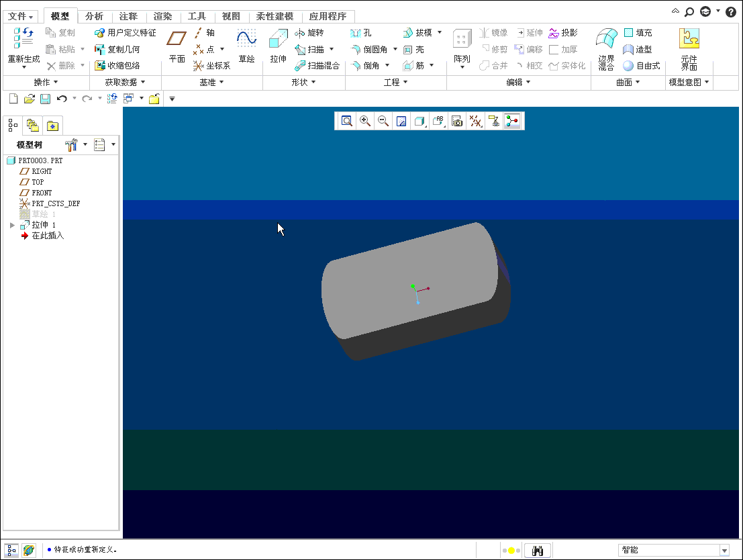Click the refit view icon in graphics toolbar
The height and width of the screenshot is (560, 743).
[347, 122]
